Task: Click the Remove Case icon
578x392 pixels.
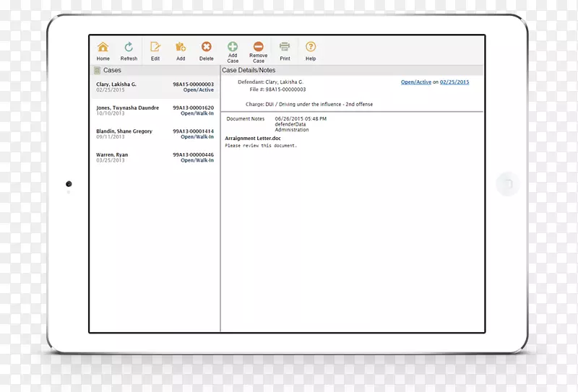Action: point(258,45)
